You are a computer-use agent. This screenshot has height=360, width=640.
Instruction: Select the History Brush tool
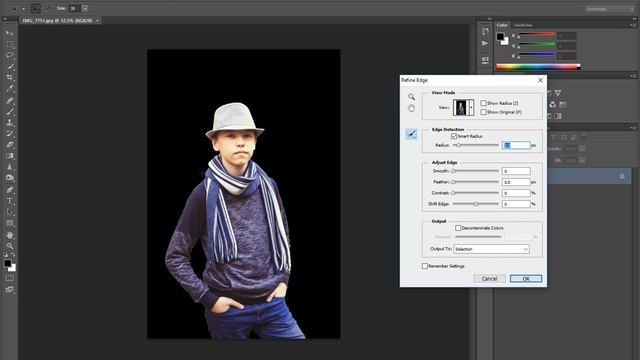9,133
